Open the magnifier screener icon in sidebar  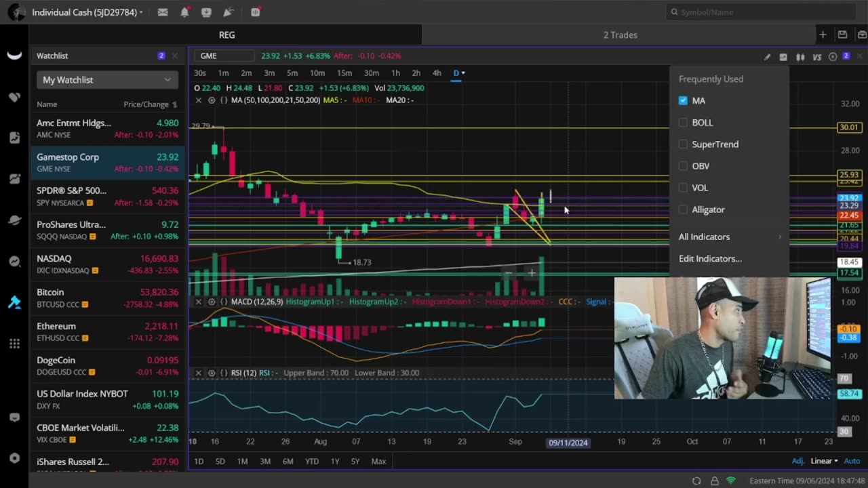click(x=14, y=262)
